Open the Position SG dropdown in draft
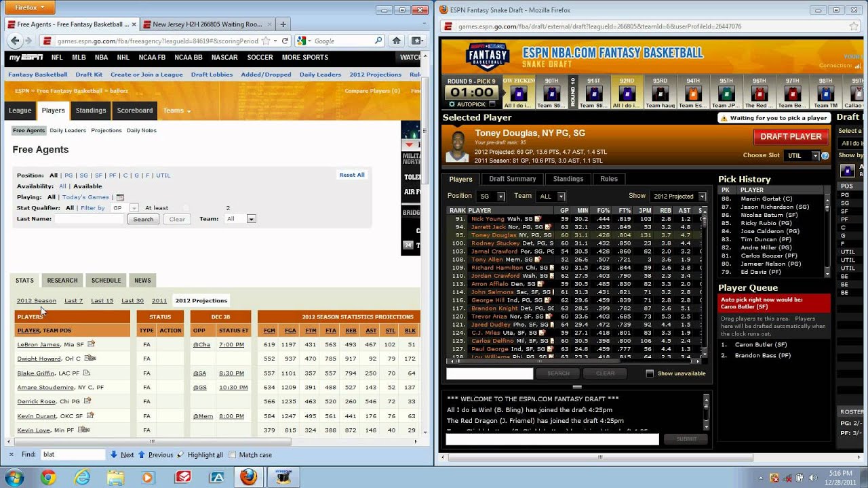Screen dimensions: 868x488 (x=491, y=196)
